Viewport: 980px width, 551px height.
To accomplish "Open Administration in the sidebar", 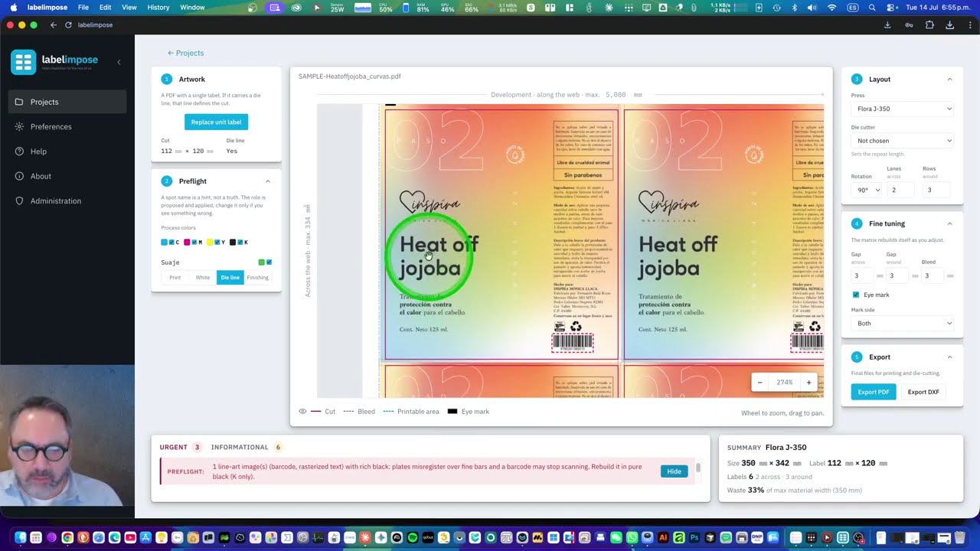I will coord(67,201).
